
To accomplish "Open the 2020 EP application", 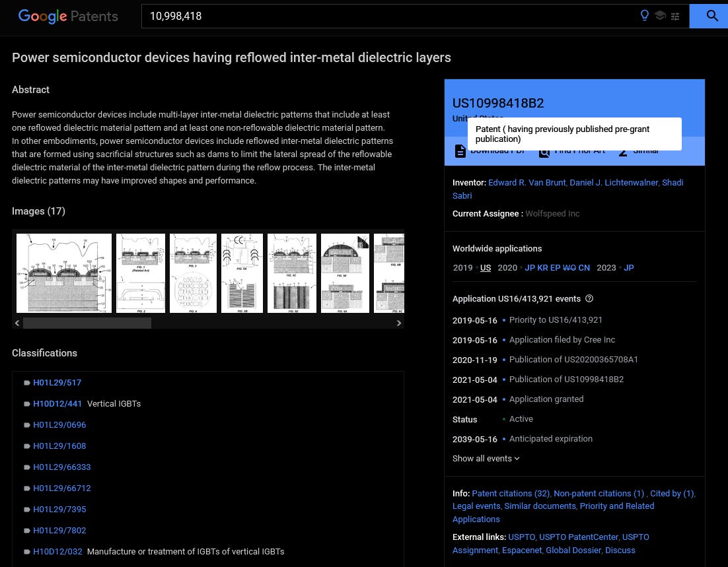I will tap(556, 268).
